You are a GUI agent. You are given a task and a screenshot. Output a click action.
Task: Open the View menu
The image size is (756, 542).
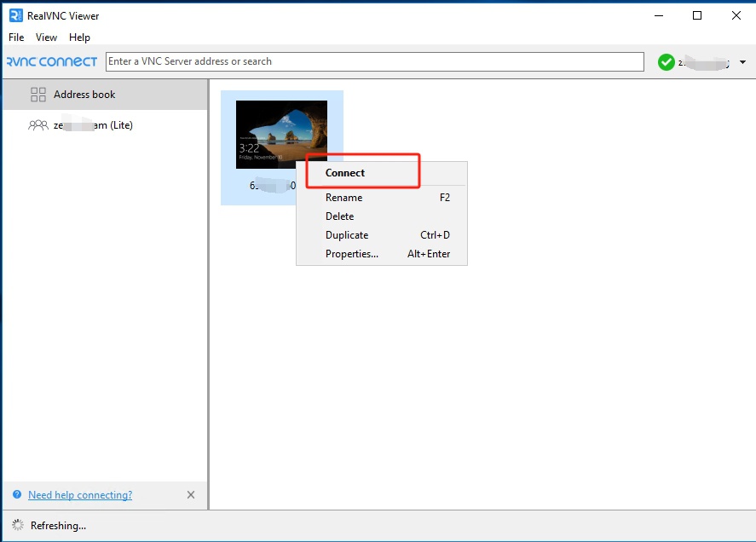pyautogui.click(x=46, y=37)
